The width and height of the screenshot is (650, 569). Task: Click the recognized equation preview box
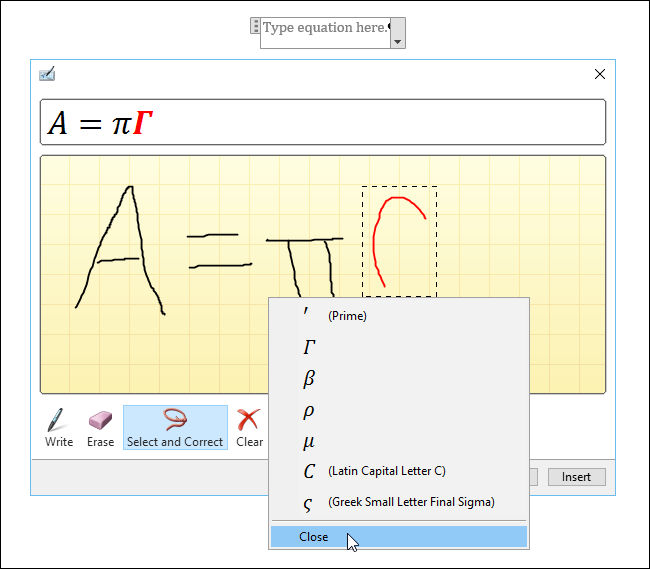coord(323,123)
